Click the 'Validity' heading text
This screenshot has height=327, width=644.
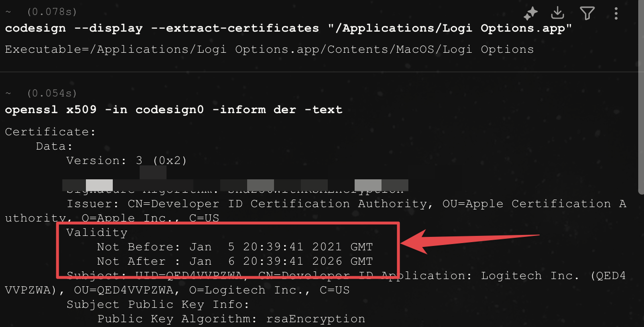(x=97, y=233)
